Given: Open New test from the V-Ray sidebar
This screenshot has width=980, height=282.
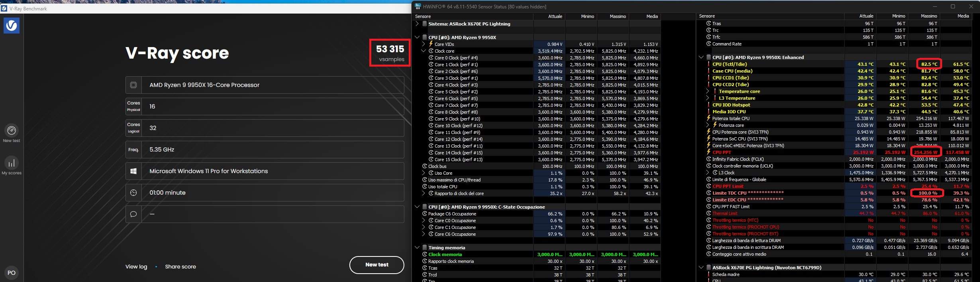Looking at the screenshot, I should (x=12, y=134).
